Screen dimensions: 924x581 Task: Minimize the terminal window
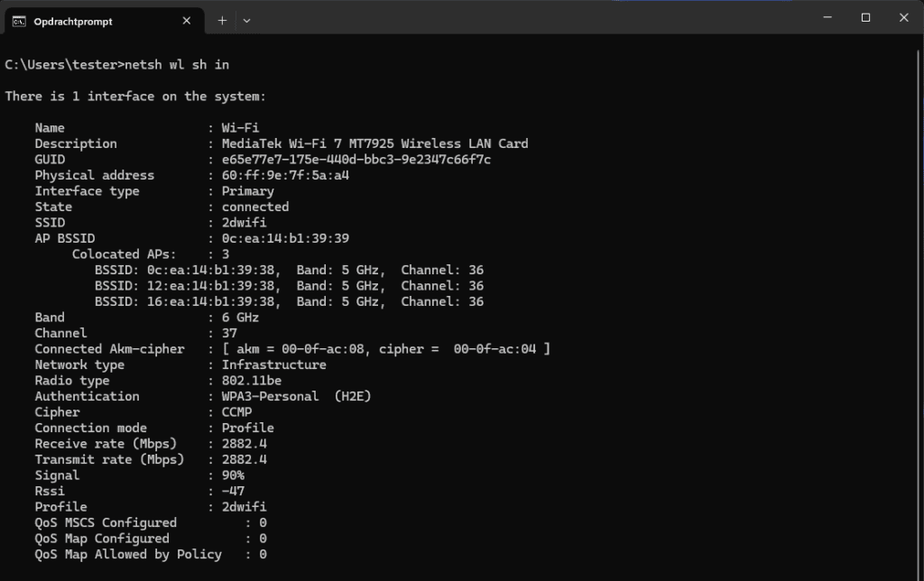tap(825, 18)
